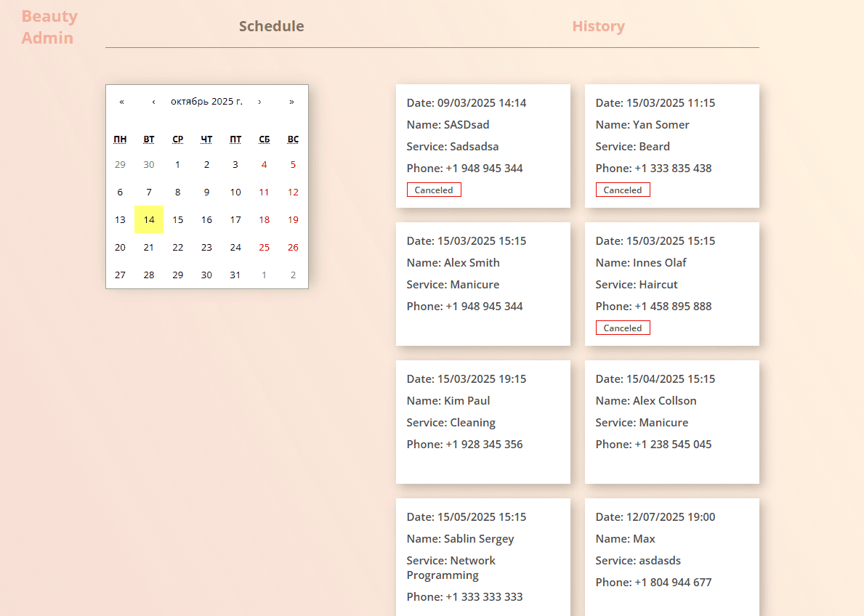Go to the next month with the › arrow
This screenshot has width=864, height=616.
click(x=259, y=101)
